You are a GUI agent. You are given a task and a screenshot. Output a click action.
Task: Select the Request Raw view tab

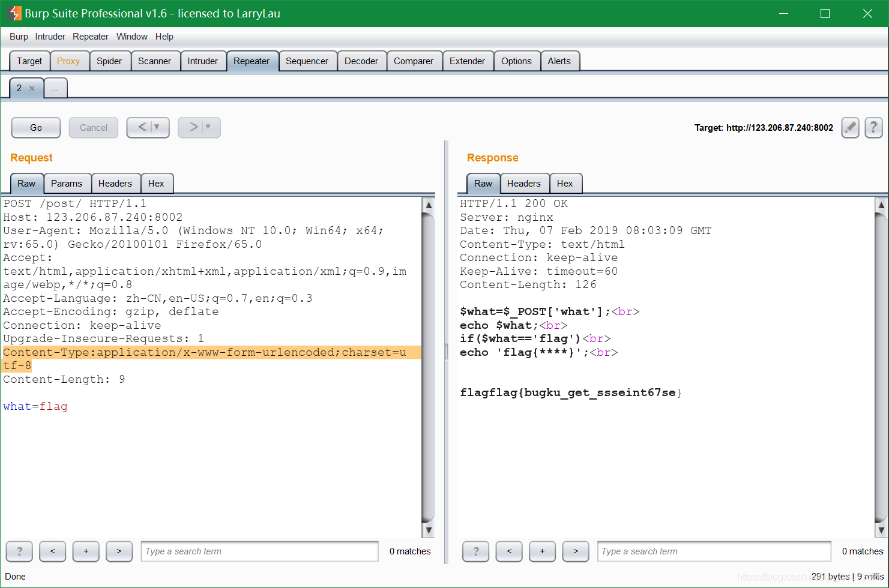click(26, 184)
